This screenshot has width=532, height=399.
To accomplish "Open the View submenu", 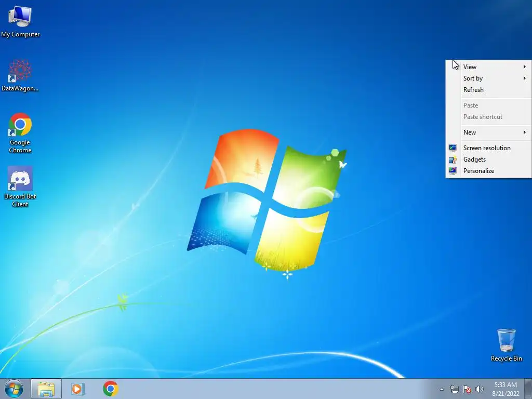I will (x=488, y=67).
